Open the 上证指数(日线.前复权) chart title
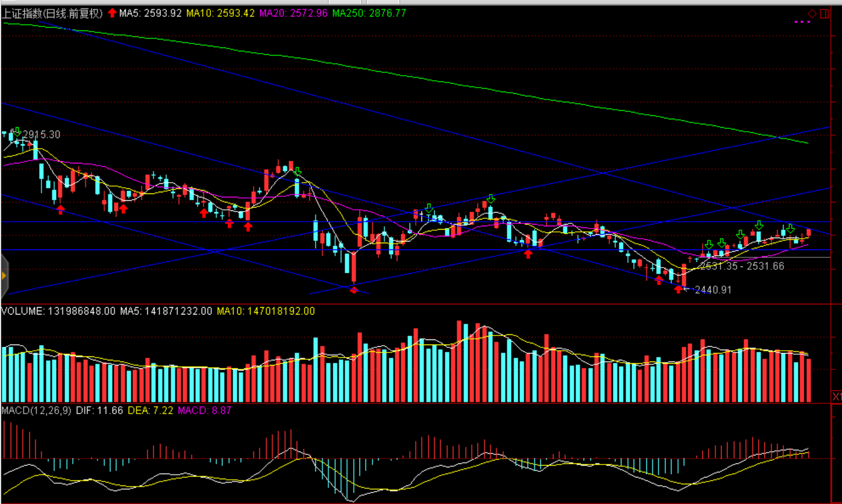842x504 pixels. pyautogui.click(x=52, y=13)
